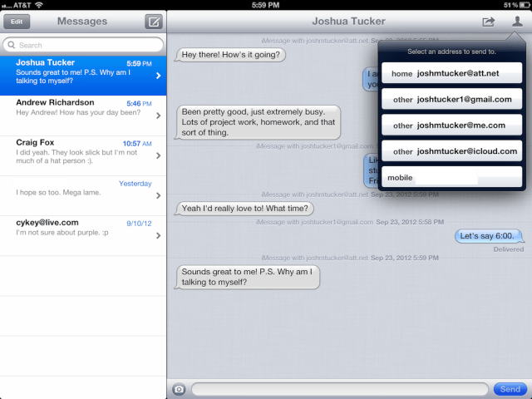Image resolution: width=532 pixels, height=399 pixels.
Task: Focus the Search conversations field
Action: (83, 45)
